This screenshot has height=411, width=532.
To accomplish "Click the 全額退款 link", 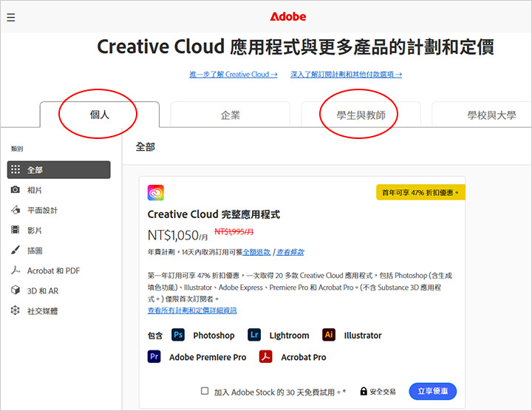I will pos(256,252).
